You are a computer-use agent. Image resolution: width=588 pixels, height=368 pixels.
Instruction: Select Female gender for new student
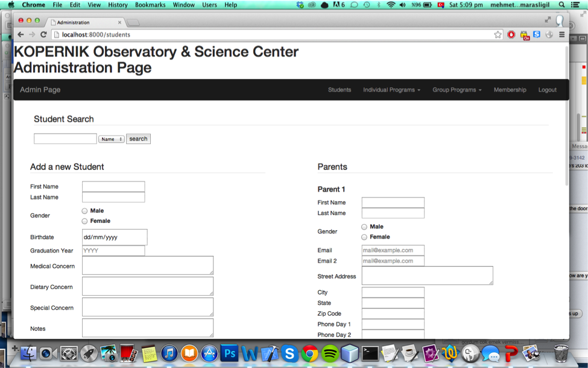(84, 221)
